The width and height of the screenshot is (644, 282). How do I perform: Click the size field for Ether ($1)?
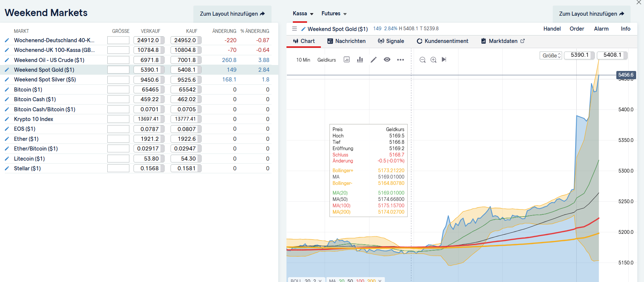(118, 139)
